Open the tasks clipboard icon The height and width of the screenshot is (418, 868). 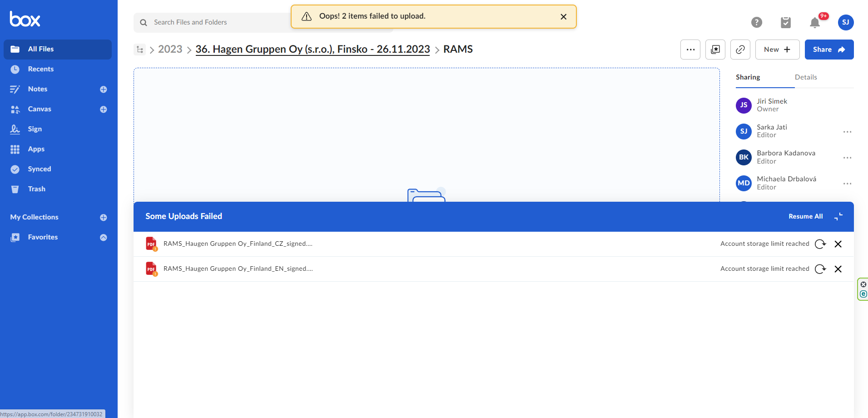point(786,22)
